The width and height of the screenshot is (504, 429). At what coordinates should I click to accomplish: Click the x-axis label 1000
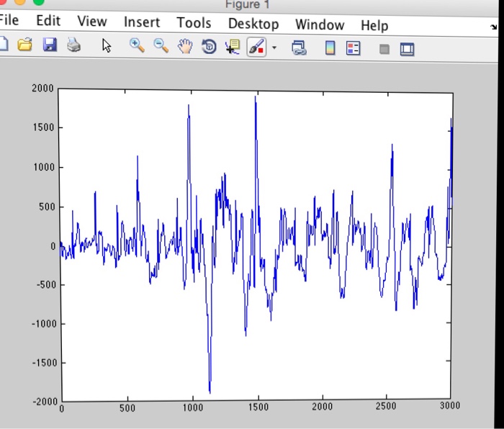click(x=193, y=407)
